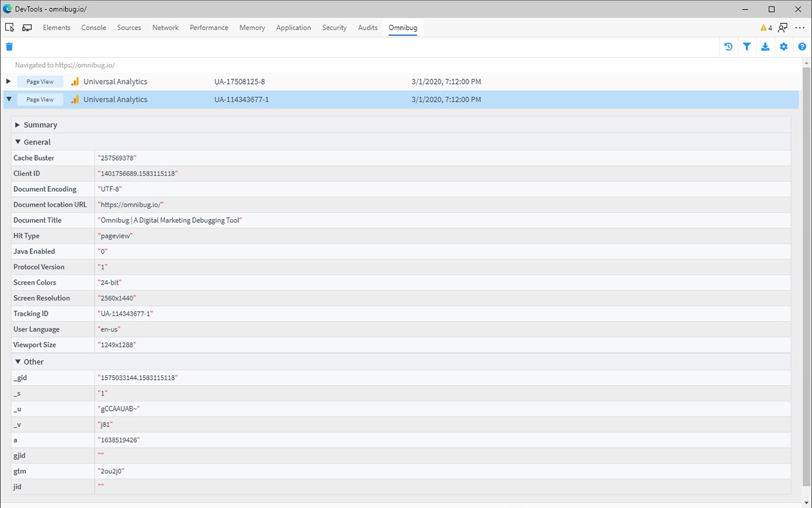The image size is (812, 508).
Task: Select the Memory tab
Action: tap(252, 28)
